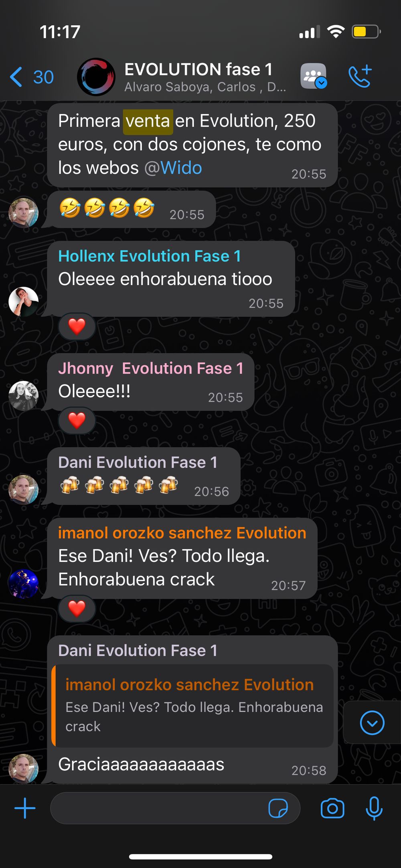Open the sticker picker icon
401x868 pixels.
tap(278, 808)
